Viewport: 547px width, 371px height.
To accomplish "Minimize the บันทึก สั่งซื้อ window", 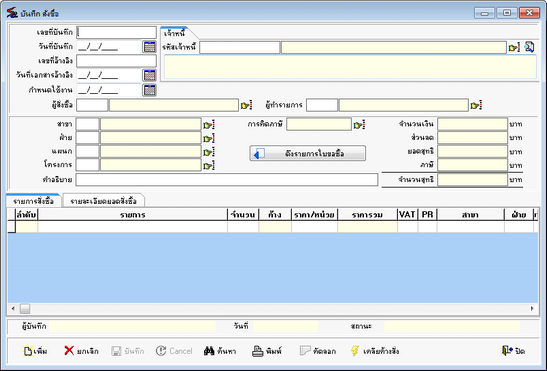I will (x=485, y=13).
